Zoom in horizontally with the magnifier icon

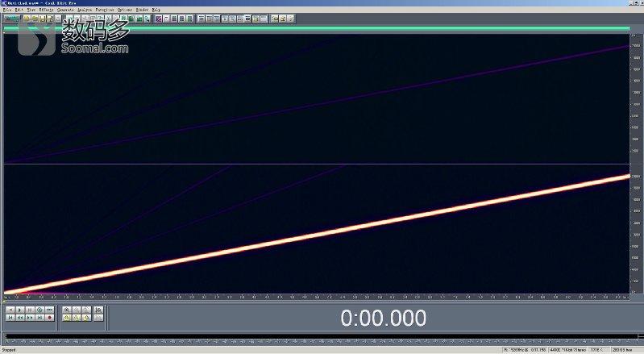pos(67,310)
